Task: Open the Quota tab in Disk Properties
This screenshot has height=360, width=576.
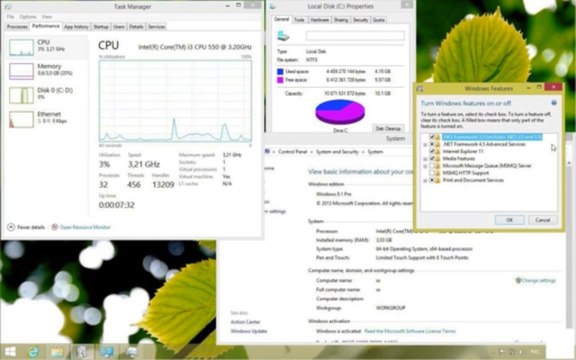Action: (379, 20)
